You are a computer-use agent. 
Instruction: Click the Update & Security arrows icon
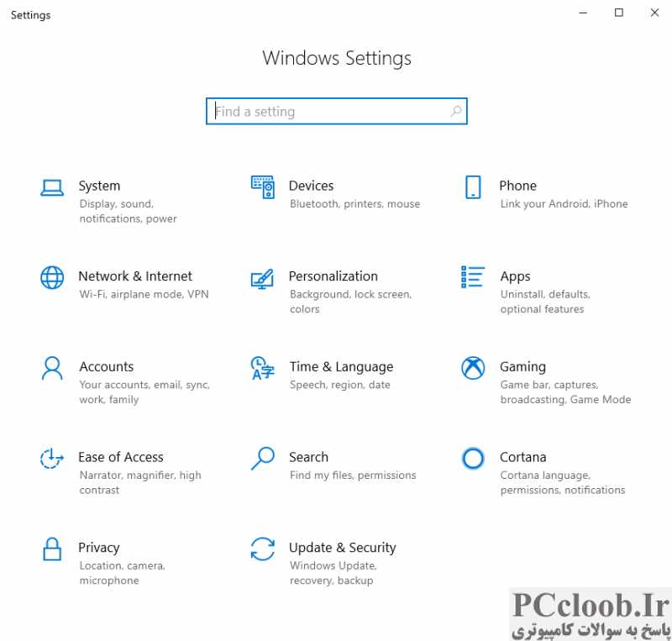[x=263, y=549]
